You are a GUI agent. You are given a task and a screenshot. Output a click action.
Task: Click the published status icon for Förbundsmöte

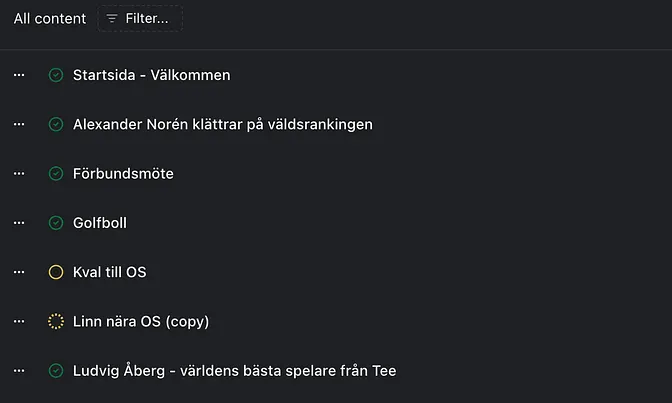(x=56, y=173)
